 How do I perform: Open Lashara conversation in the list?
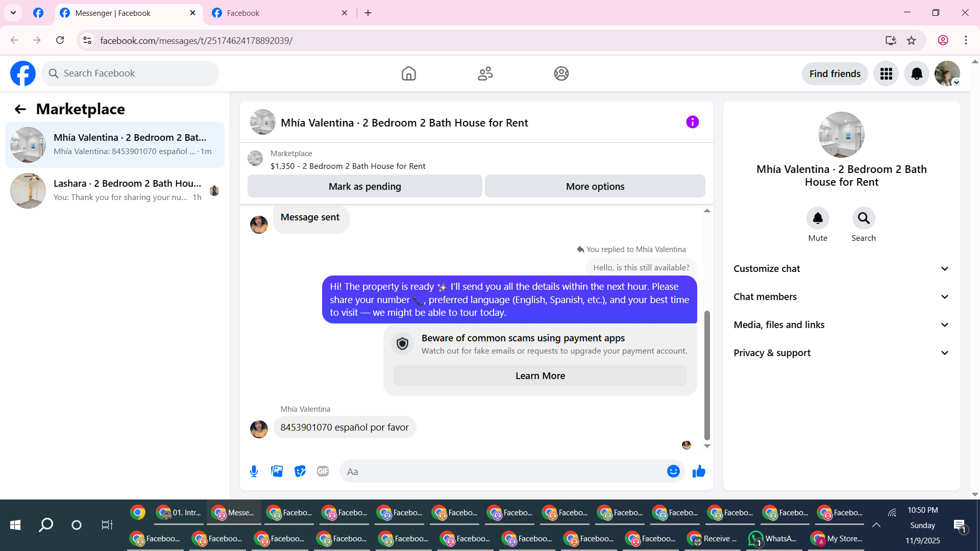[x=115, y=191]
